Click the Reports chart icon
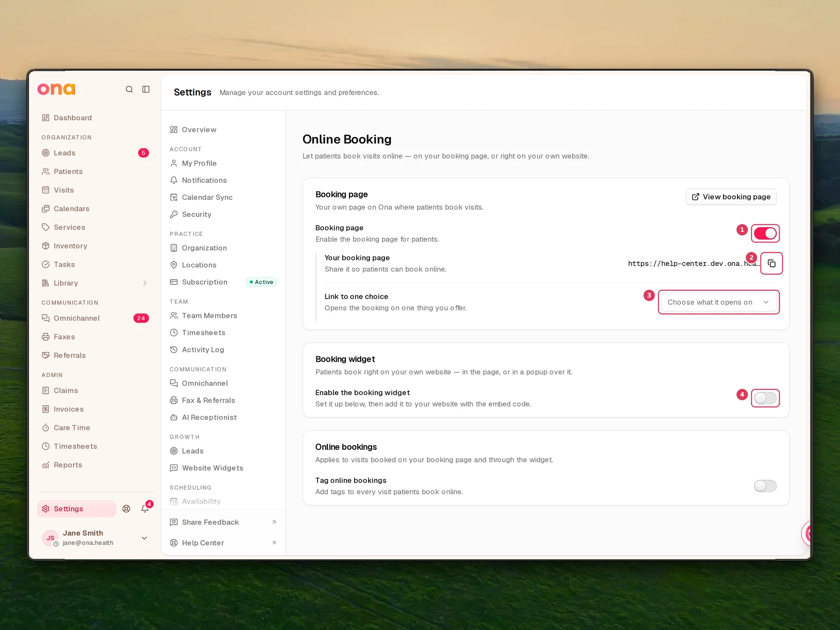This screenshot has height=630, width=840. (45, 465)
